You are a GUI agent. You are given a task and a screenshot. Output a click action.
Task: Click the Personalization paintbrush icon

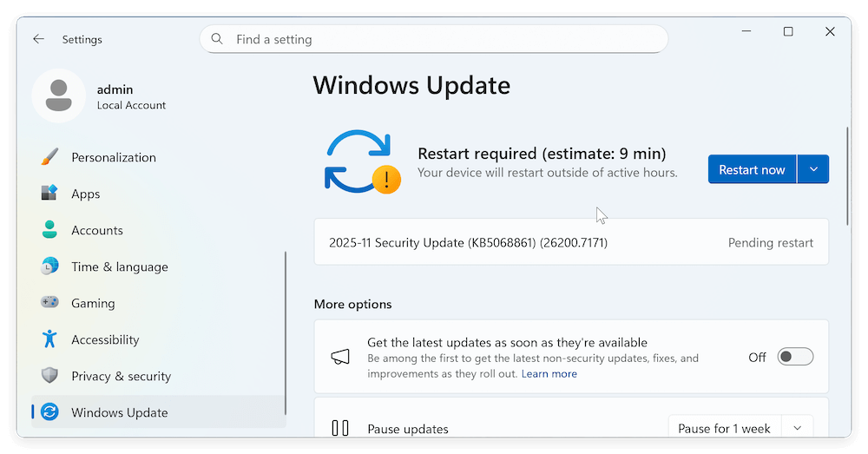(x=49, y=156)
